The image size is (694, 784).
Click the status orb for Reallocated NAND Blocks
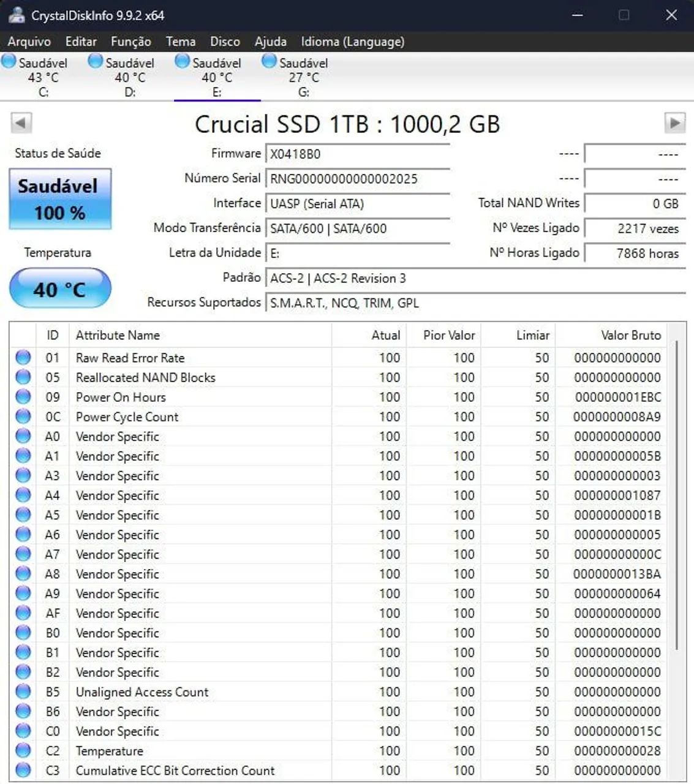pos(23,377)
